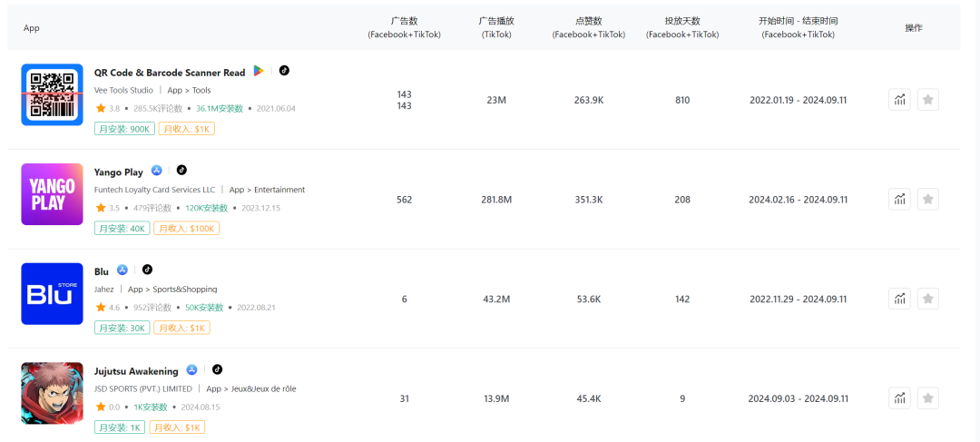Click the 投放天数 column header
The image size is (980, 442).
coord(681,27)
